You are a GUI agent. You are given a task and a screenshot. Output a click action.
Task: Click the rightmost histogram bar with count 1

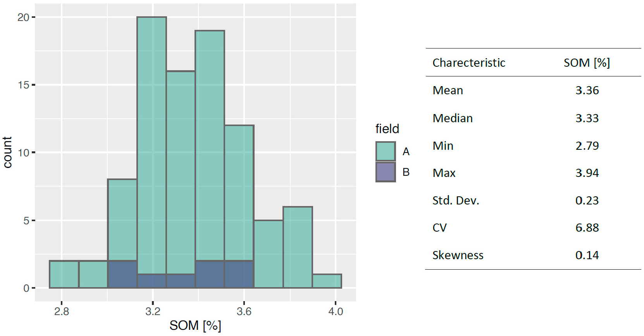(x=327, y=281)
